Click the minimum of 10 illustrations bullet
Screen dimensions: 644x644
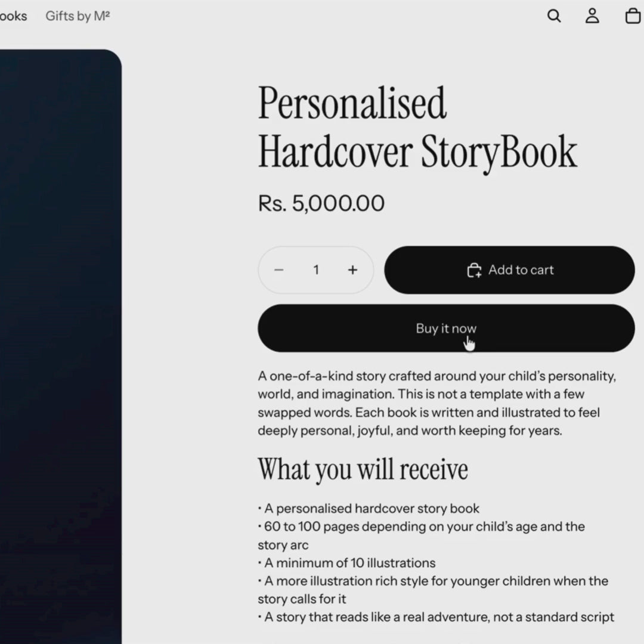coord(346,563)
